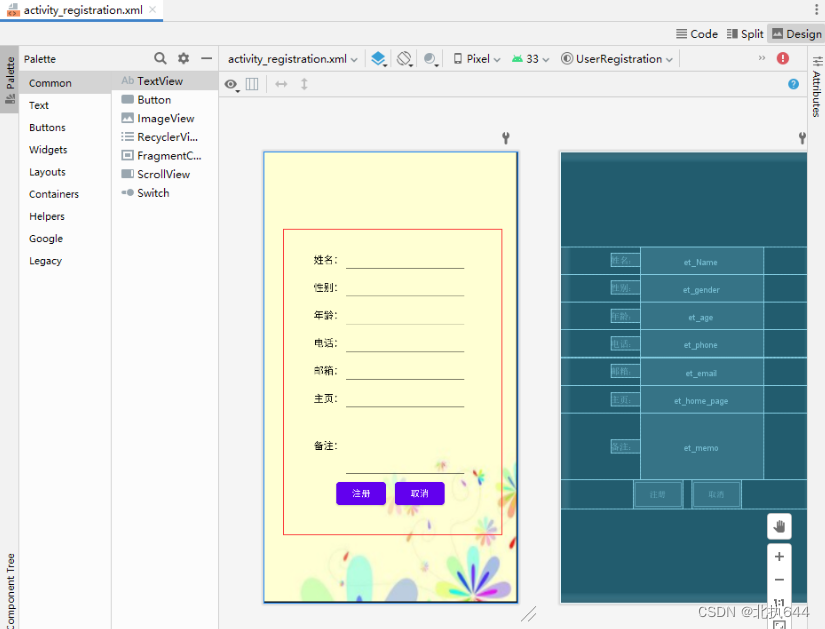The image size is (825, 629).
Task: Open Palette settings gear
Action: coord(183,58)
